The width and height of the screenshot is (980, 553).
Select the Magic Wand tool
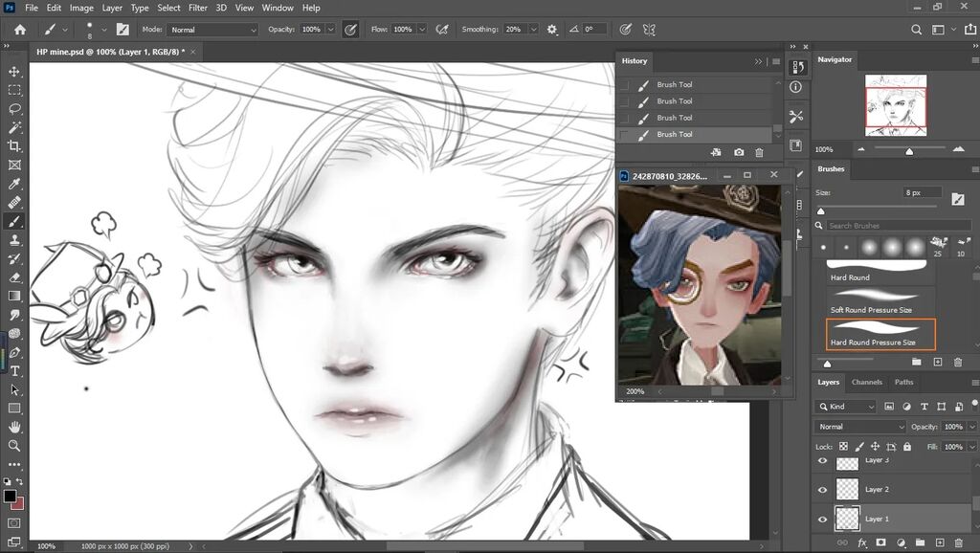14,127
